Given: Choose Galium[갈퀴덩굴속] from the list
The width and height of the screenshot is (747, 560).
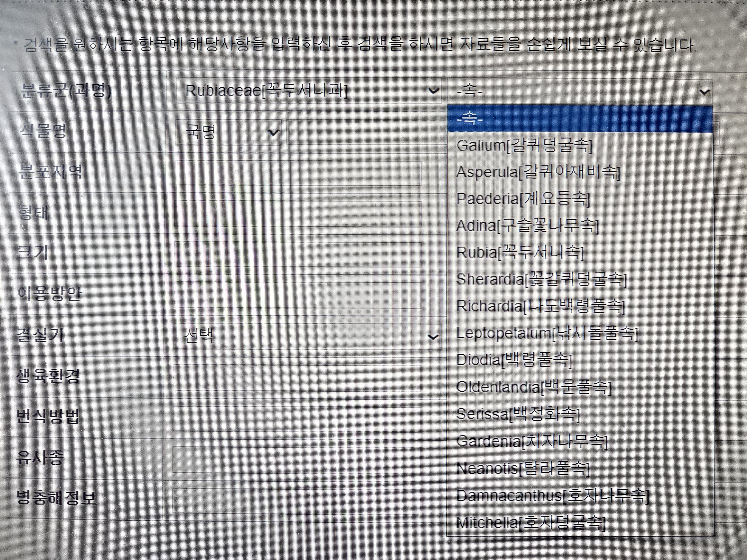Looking at the screenshot, I should [580, 145].
